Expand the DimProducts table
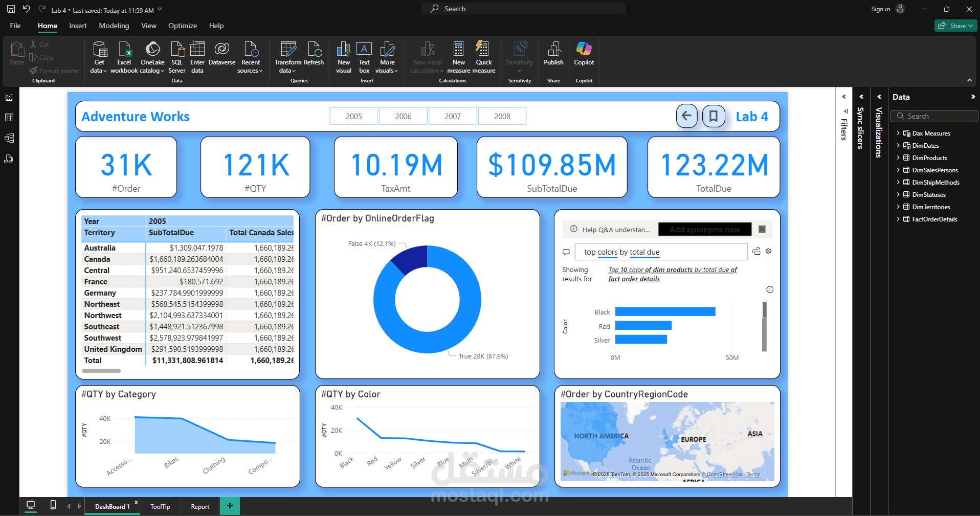This screenshot has width=980, height=516. click(x=898, y=158)
